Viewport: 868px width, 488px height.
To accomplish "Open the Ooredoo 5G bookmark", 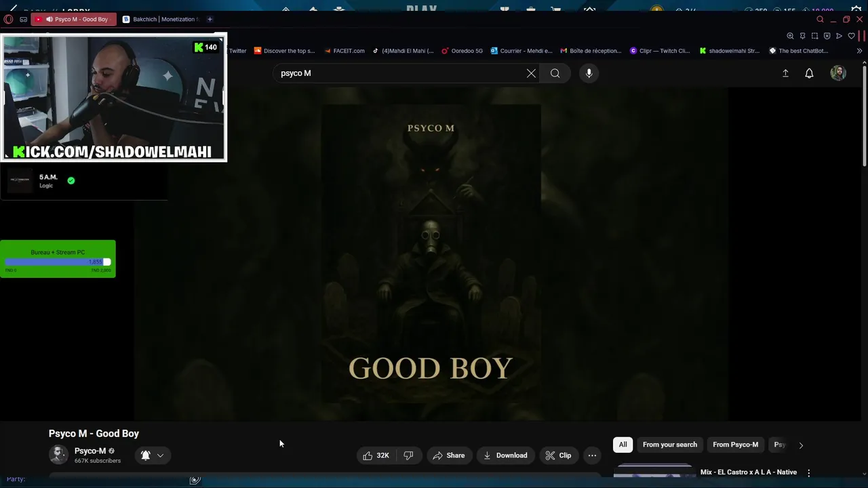I will tap(462, 51).
